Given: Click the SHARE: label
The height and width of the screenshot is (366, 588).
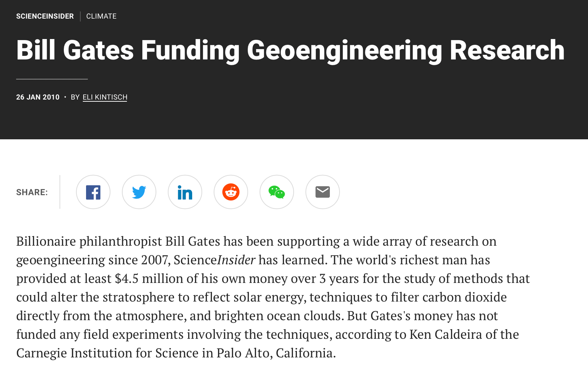Looking at the screenshot, I should [32, 192].
